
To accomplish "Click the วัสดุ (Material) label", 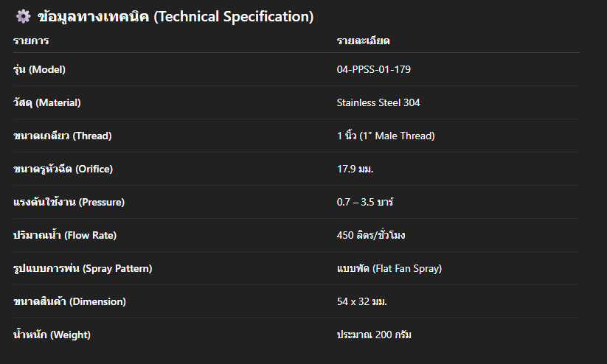I will point(47,103).
